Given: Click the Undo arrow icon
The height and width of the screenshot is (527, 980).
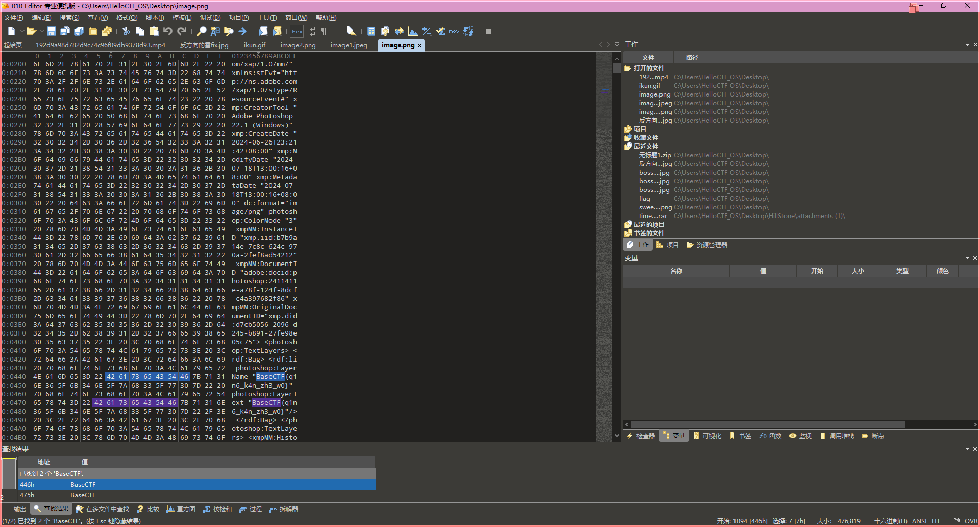Looking at the screenshot, I should coord(167,31).
